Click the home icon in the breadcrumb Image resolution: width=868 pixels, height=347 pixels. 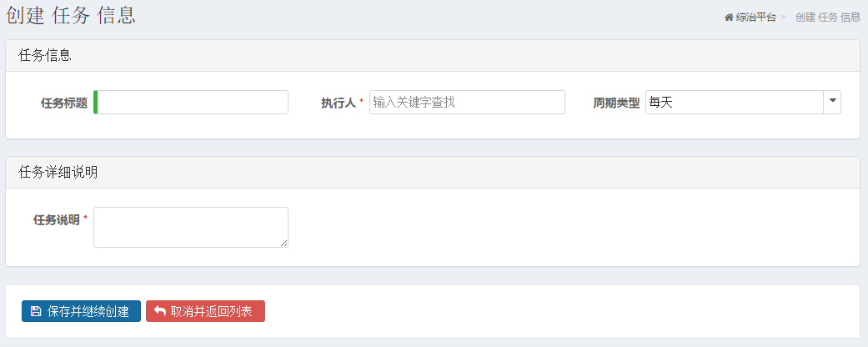[x=729, y=18]
